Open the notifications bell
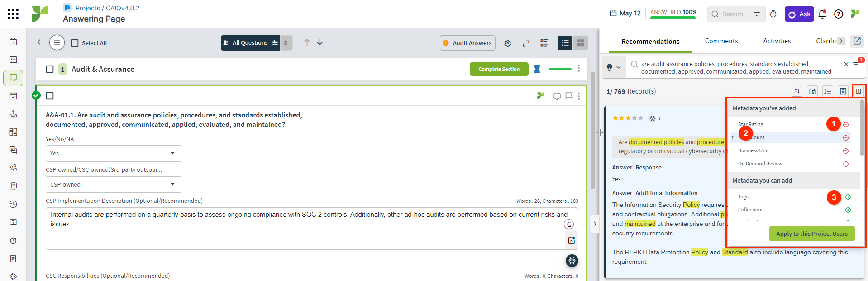 click(822, 14)
